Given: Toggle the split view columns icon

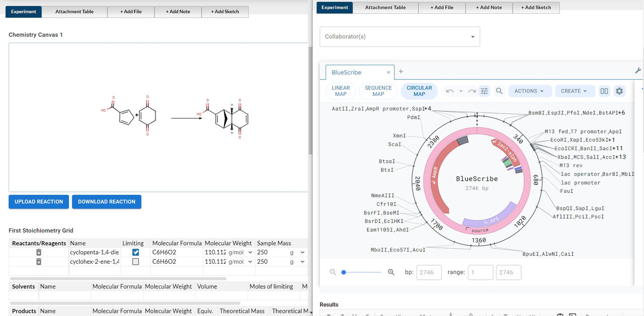Looking at the screenshot, I should (604, 91).
